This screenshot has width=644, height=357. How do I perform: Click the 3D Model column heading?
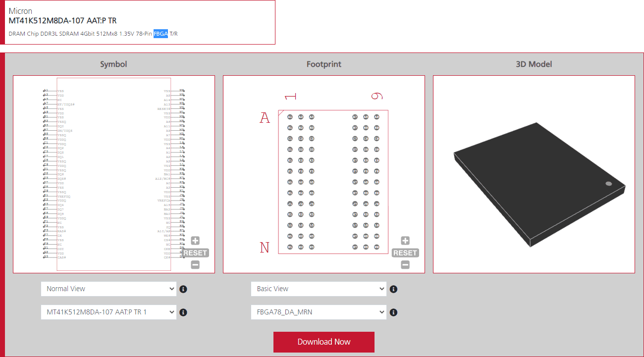[x=534, y=64]
